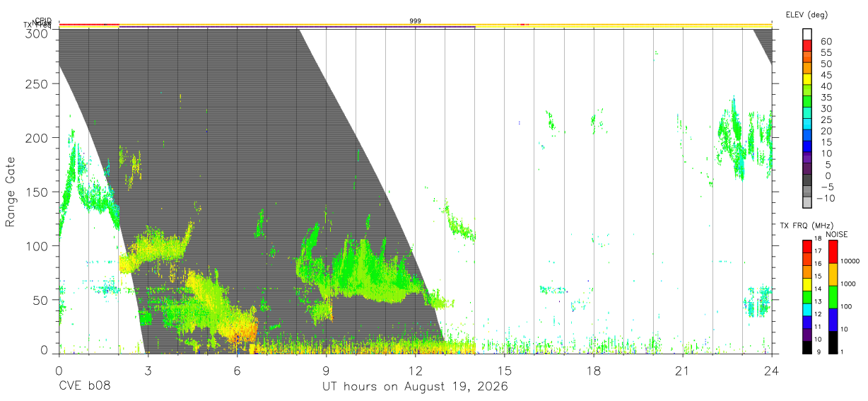The image size is (868, 401).
Task: Click the 100 label on the NOISE legend
Action: tap(845, 306)
